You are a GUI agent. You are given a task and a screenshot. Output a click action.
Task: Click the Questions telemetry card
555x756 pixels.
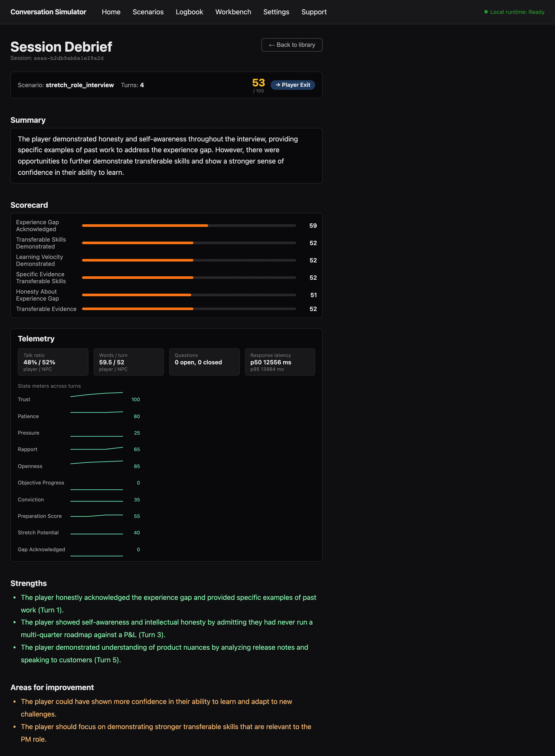coord(204,362)
